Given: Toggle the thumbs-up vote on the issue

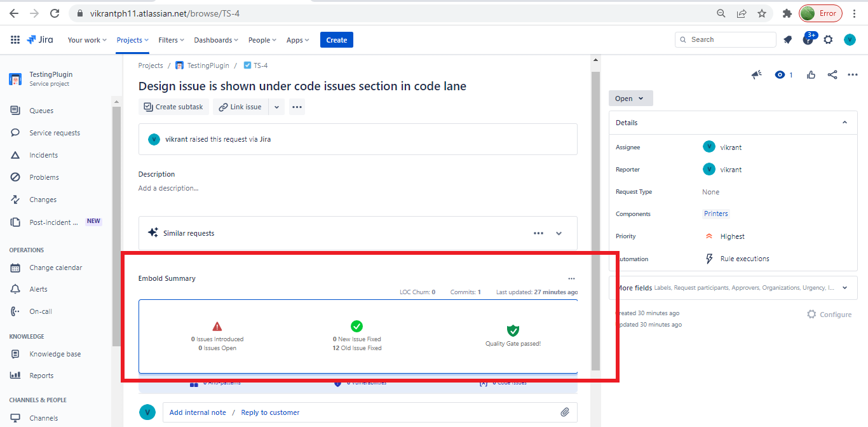Looking at the screenshot, I should click(x=811, y=74).
